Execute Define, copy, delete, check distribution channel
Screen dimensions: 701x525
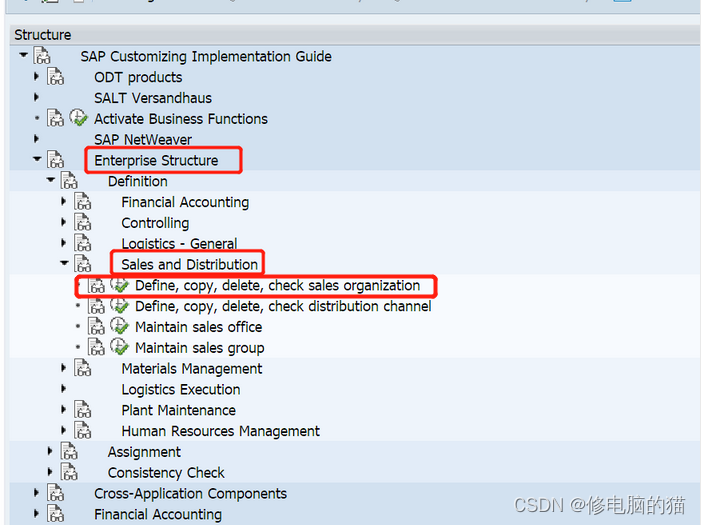pyautogui.click(x=119, y=305)
